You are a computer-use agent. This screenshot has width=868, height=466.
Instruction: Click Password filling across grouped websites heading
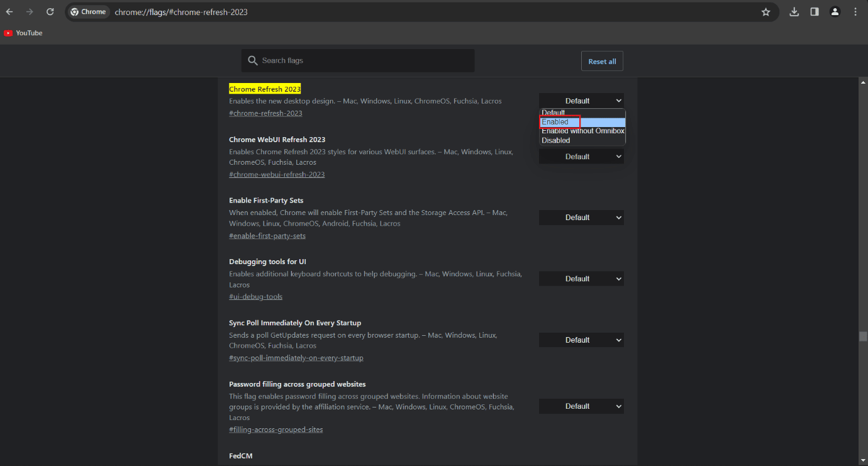297,384
